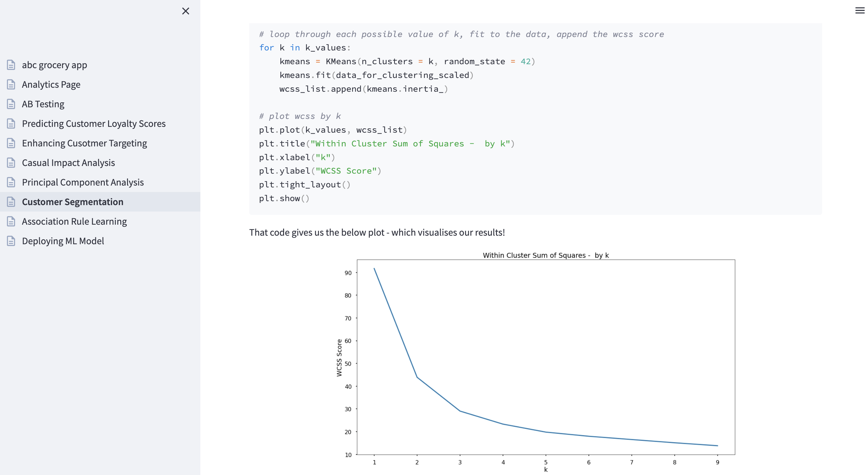Open the Casual Impact Analysis page
This screenshot has width=868, height=475.
tap(68, 163)
